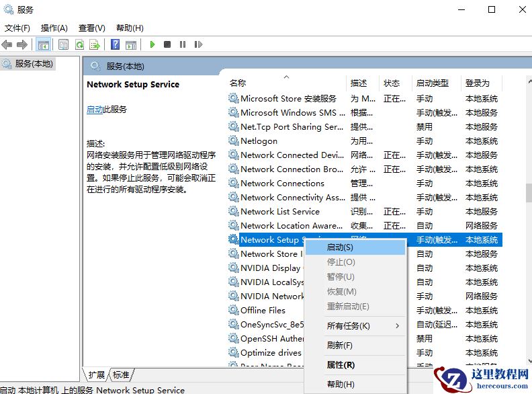532x394 pixels.
Task: Click gear icon of Network List Service
Action: point(234,211)
